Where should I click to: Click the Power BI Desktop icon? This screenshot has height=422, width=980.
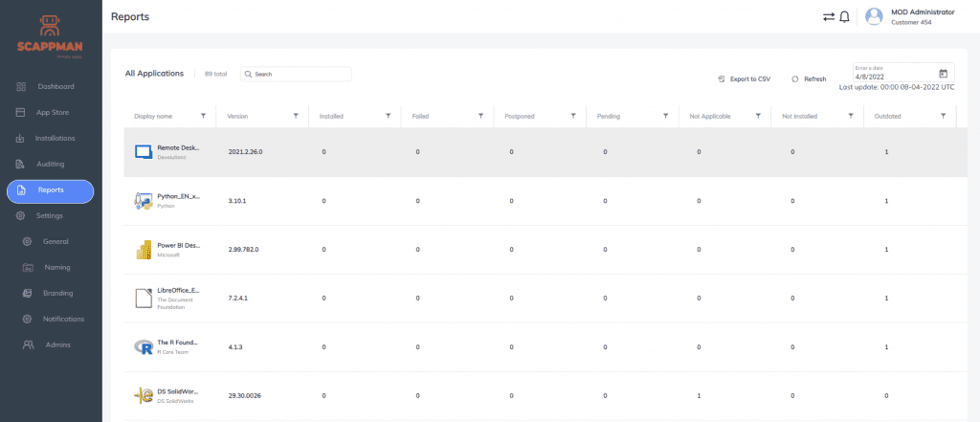(144, 250)
